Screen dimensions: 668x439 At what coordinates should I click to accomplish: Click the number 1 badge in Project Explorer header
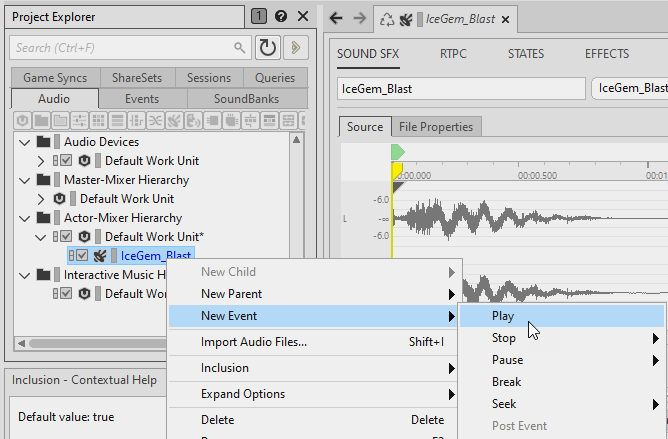259,16
